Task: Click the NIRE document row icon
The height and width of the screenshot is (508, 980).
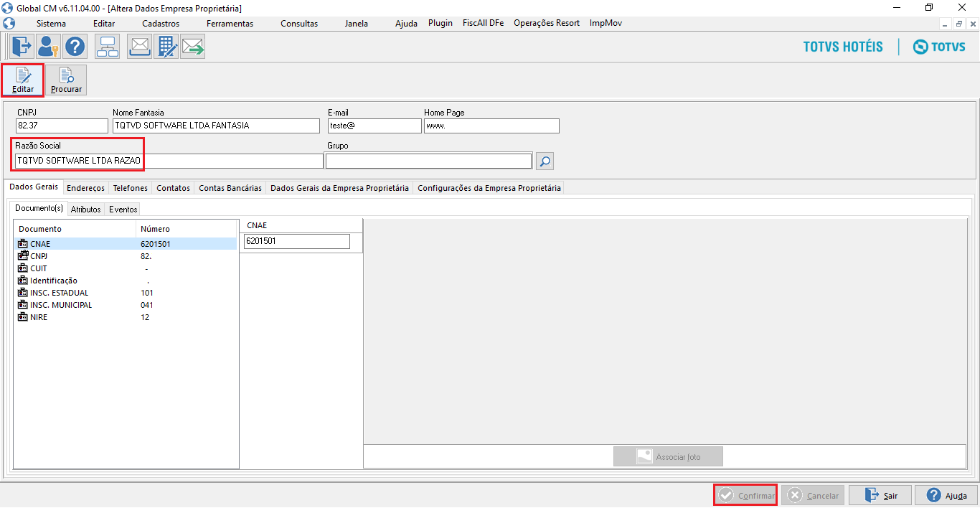Action: click(23, 317)
